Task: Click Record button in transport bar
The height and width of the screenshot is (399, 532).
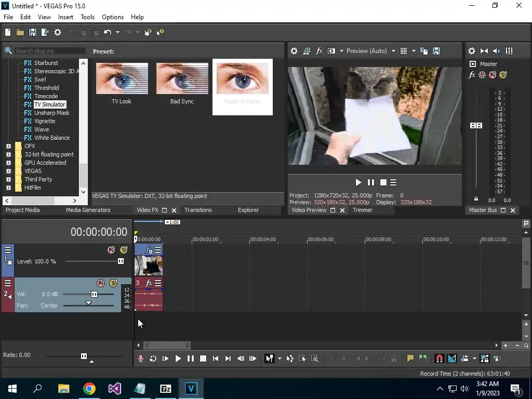Action: point(140,358)
